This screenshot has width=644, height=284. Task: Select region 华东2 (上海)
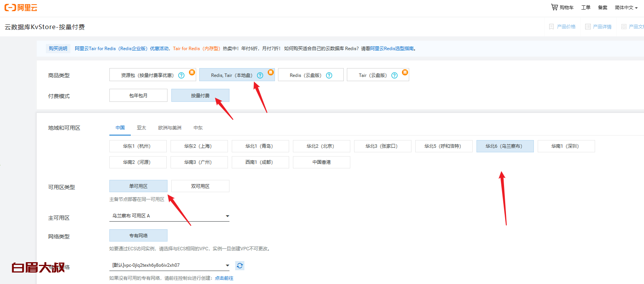[x=199, y=146]
